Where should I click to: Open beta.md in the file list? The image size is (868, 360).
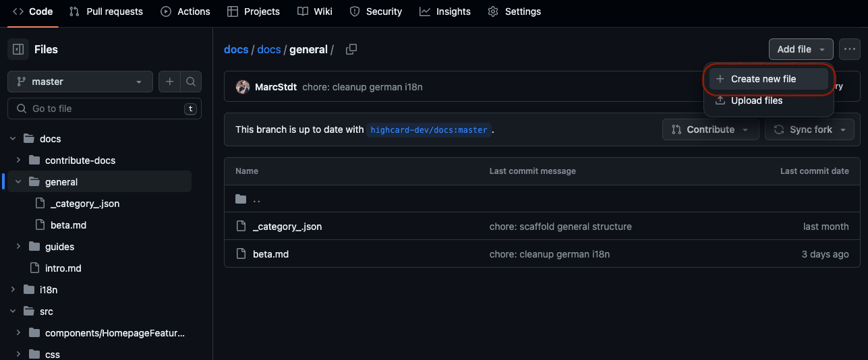pos(270,254)
